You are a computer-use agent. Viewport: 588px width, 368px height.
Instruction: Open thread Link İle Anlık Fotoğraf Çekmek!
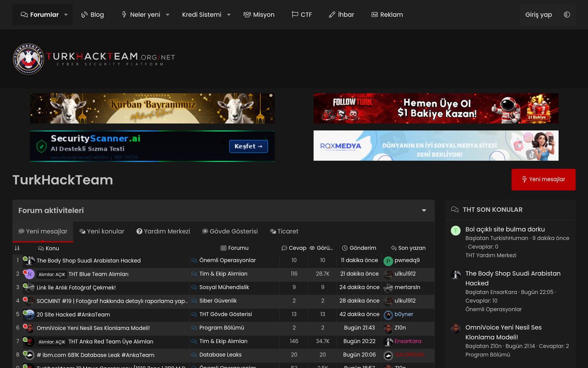click(x=76, y=288)
